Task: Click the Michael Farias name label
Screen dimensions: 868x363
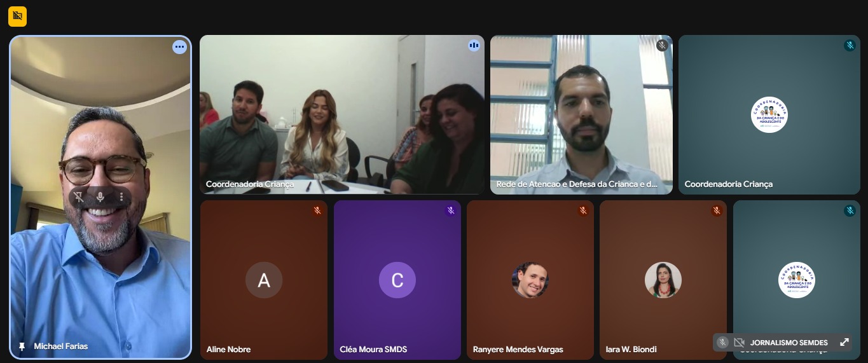Action: click(x=61, y=346)
